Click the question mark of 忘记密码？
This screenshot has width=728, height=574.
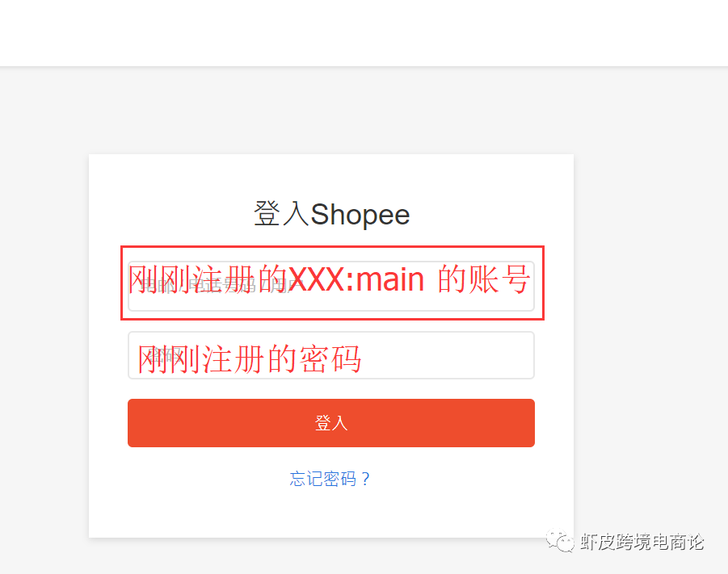[x=365, y=479]
